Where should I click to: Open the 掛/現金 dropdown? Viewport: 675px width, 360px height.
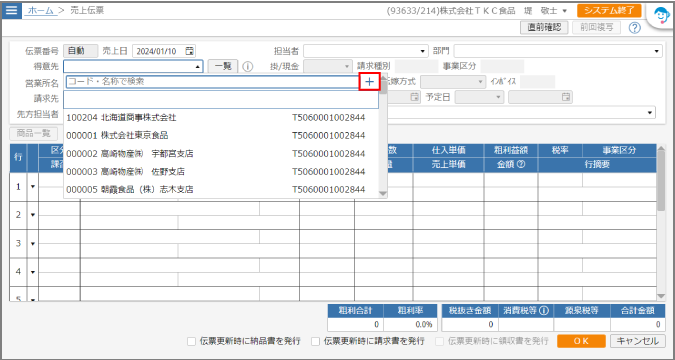pyautogui.click(x=347, y=67)
